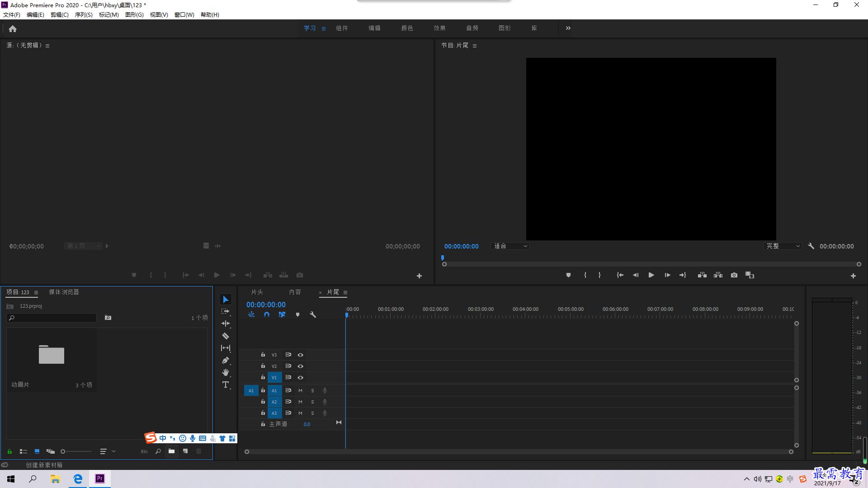Open Source panel menu
Viewport: 868px width, 488px height.
click(x=47, y=46)
